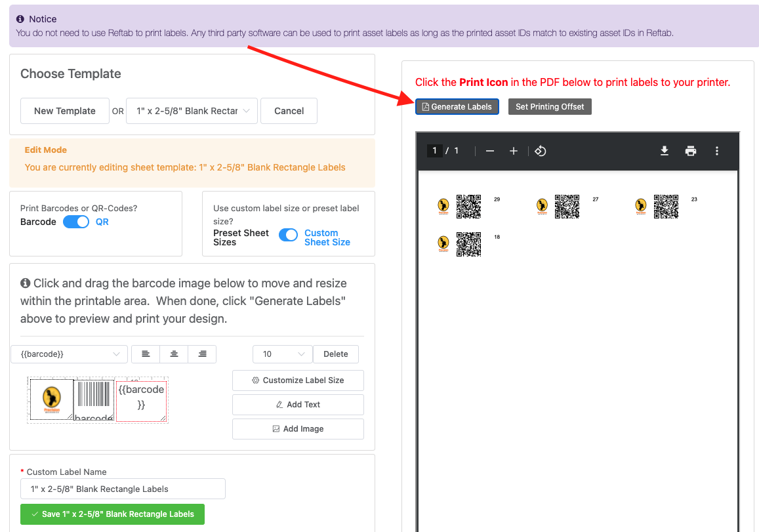The height and width of the screenshot is (532, 759).
Task: Zoom out on the PDF preview
Action: 489,151
